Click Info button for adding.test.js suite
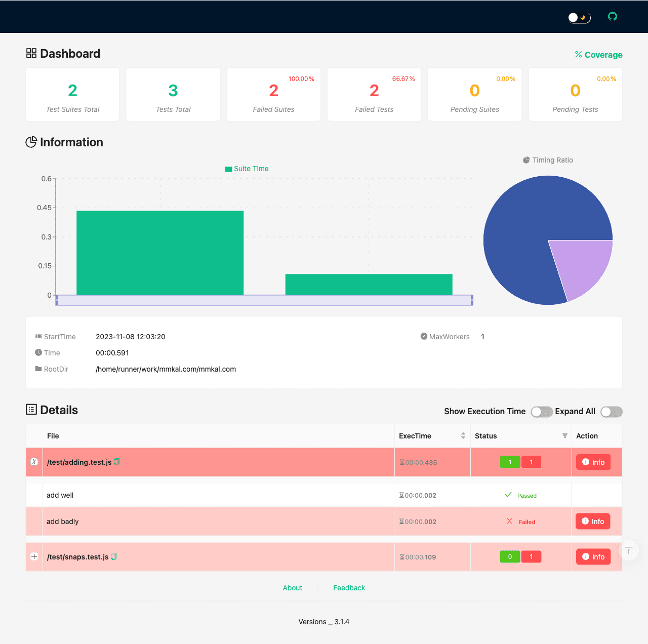The image size is (648, 644). [x=593, y=462]
